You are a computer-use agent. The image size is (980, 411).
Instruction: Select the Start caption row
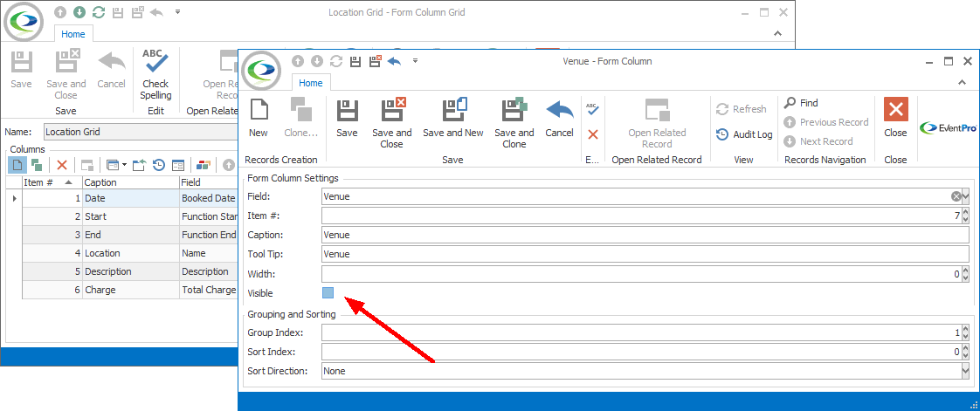pyautogui.click(x=130, y=216)
